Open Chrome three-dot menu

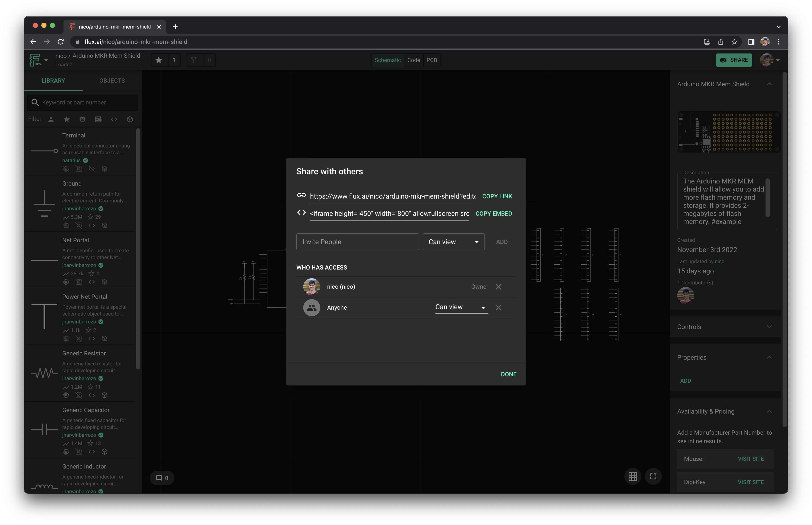tap(779, 42)
